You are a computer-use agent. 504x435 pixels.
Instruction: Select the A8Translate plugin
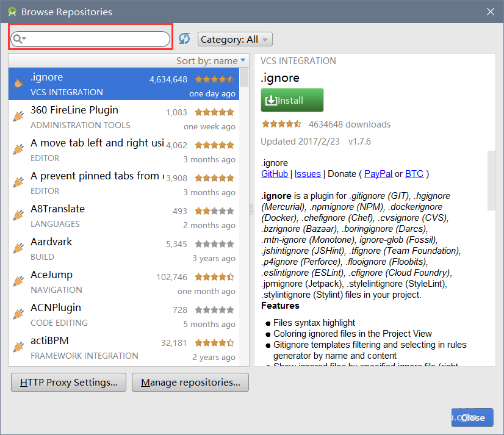coord(124,216)
